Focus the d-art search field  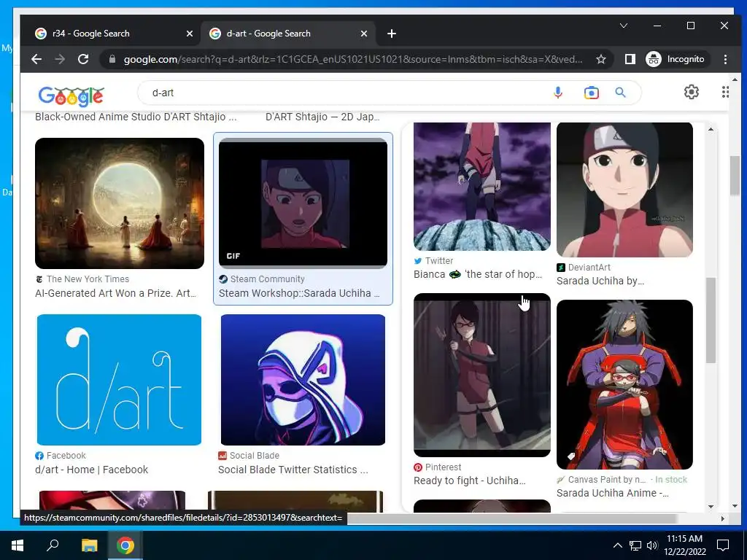pyautogui.click(x=348, y=93)
